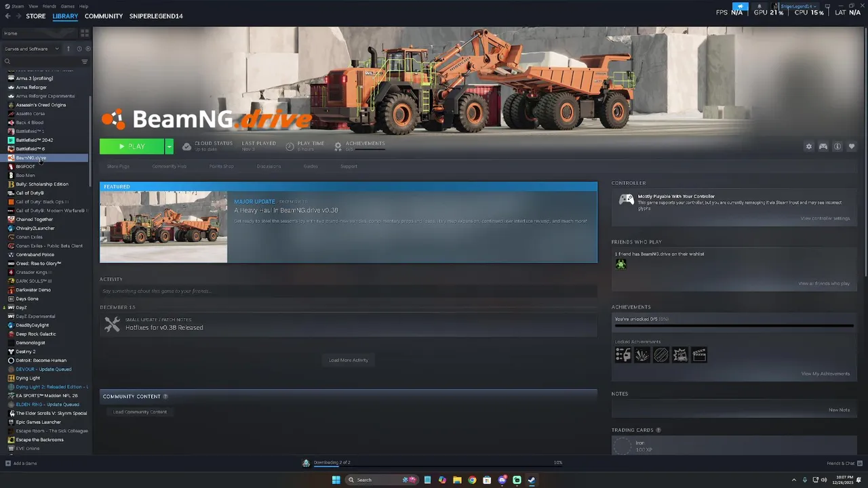This screenshot has height=488, width=868.
Task: Click the search magnifier in the library sidebar
Action: pos(7,62)
